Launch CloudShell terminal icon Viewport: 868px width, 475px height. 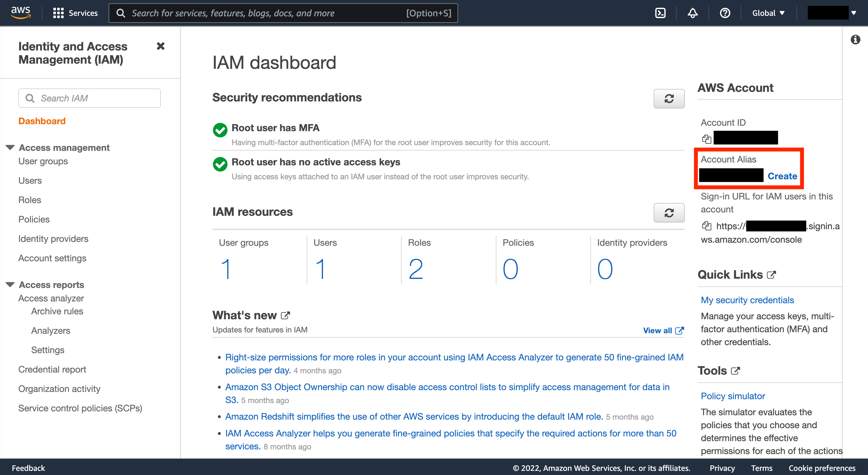point(660,13)
